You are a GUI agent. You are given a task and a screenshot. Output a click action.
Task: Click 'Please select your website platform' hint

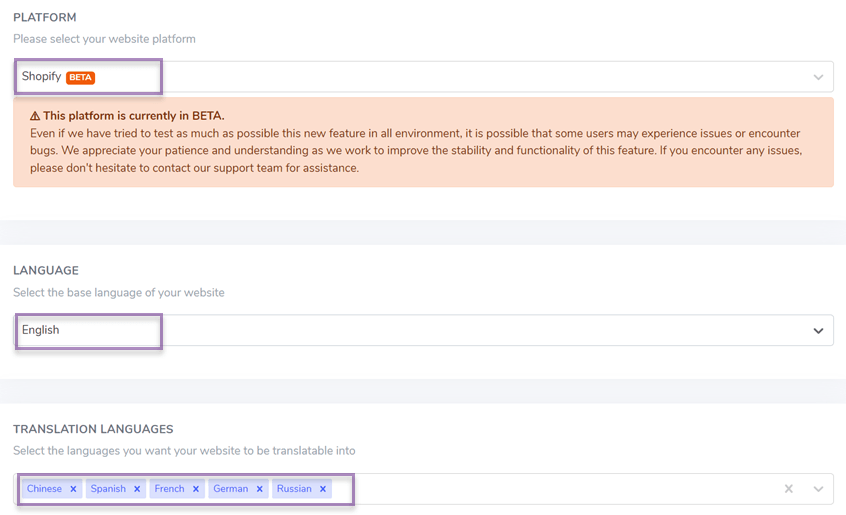(104, 39)
